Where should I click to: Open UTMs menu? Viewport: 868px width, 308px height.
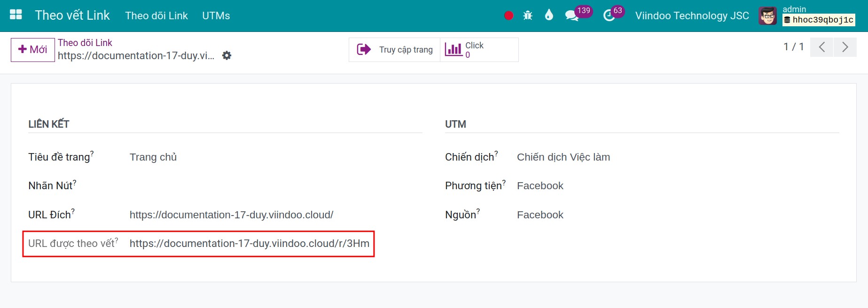tap(216, 15)
